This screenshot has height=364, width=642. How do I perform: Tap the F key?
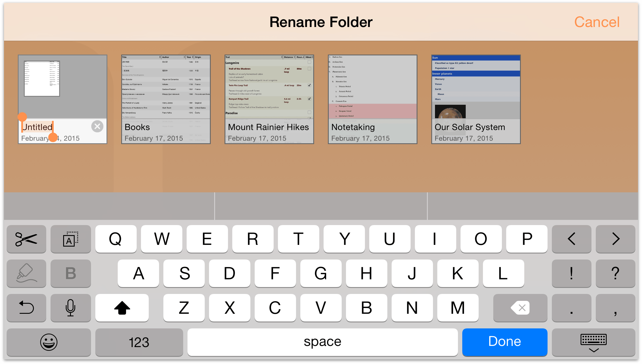click(x=275, y=273)
